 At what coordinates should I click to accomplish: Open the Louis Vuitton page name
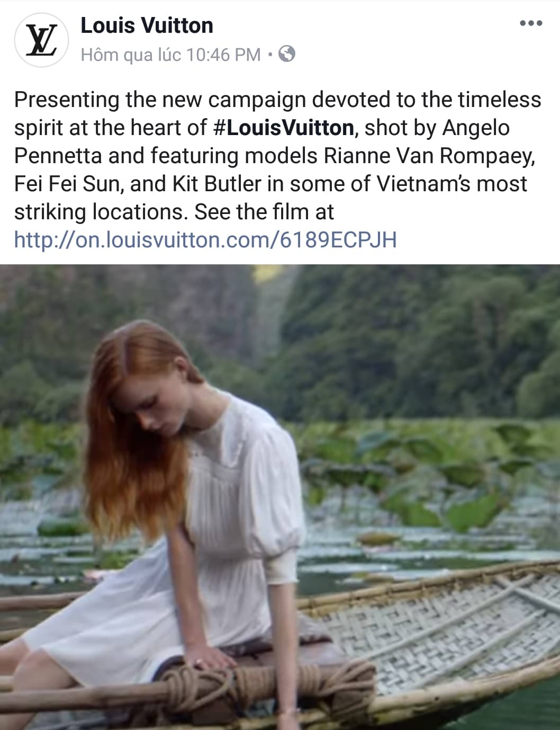coord(147,25)
